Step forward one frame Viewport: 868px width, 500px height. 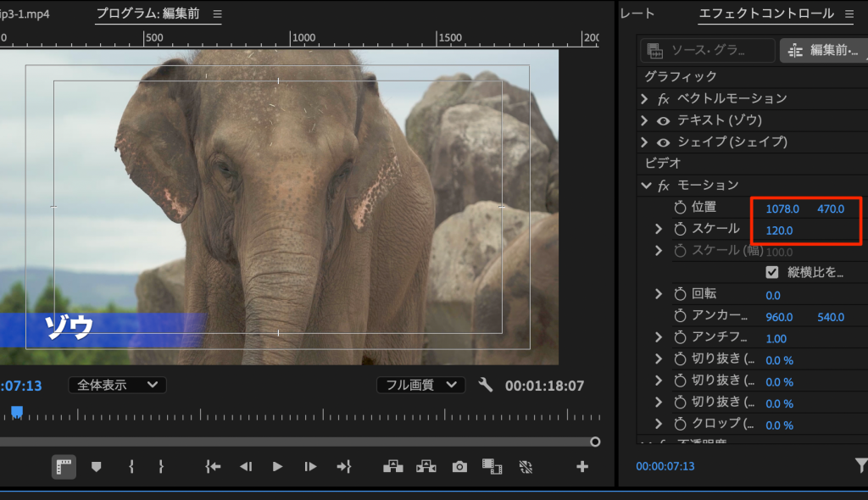click(310, 466)
